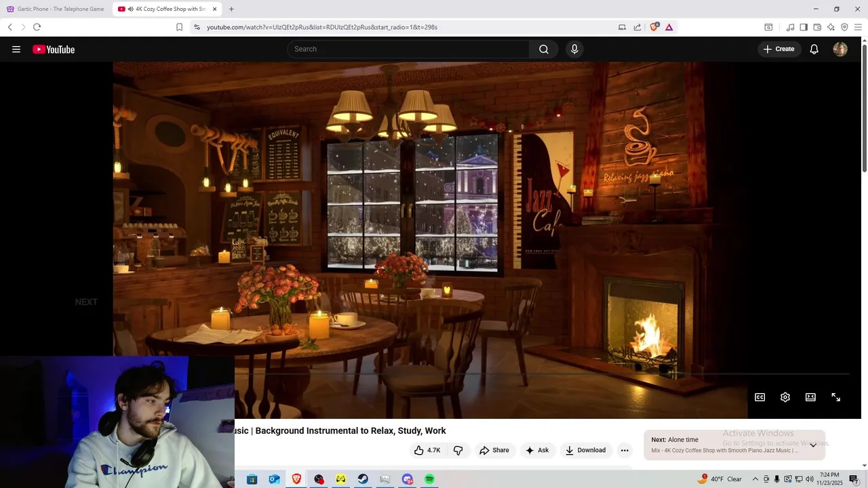Viewport: 868px width, 488px height.
Task: Open the taskbar clock showing 7:24 PM
Action: (x=829, y=479)
